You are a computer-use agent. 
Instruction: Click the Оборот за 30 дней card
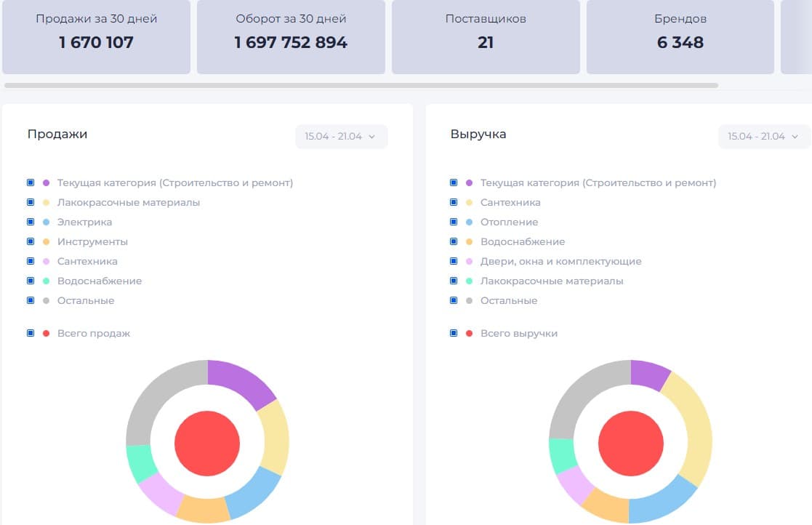click(291, 36)
